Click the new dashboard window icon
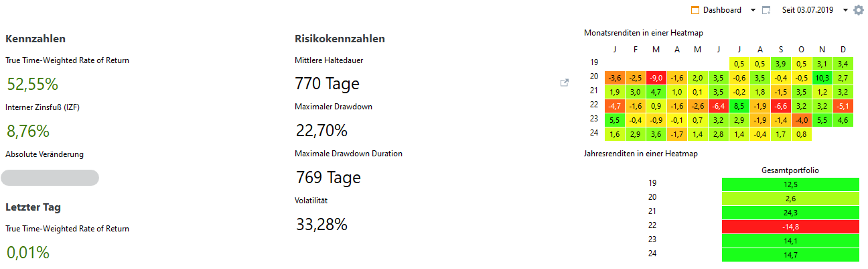The height and width of the screenshot is (269, 868). click(x=766, y=10)
